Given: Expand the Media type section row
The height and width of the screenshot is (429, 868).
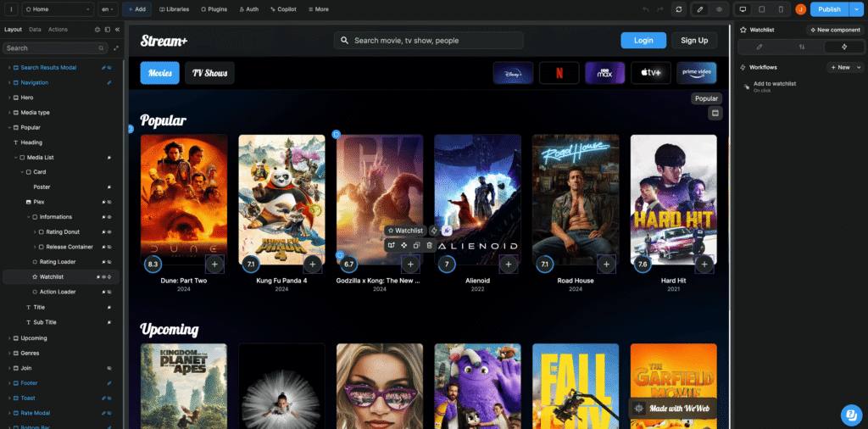Looking at the screenshot, I should (9, 113).
